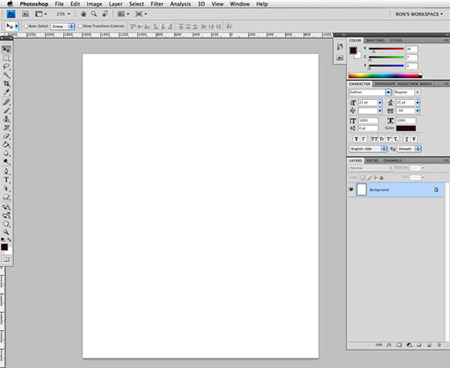
Task: Switch to the Channels tab
Action: point(392,160)
